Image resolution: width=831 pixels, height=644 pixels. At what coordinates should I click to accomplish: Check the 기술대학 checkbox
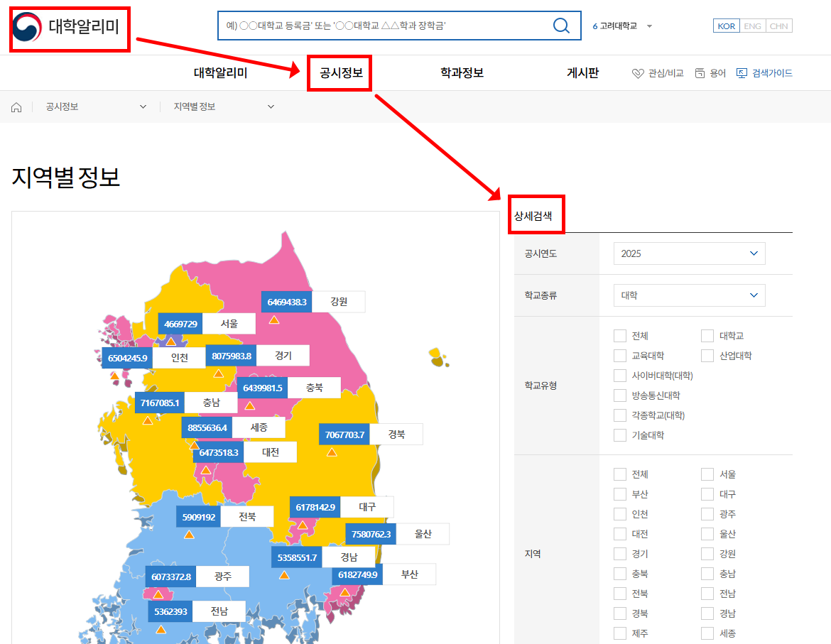click(x=619, y=435)
